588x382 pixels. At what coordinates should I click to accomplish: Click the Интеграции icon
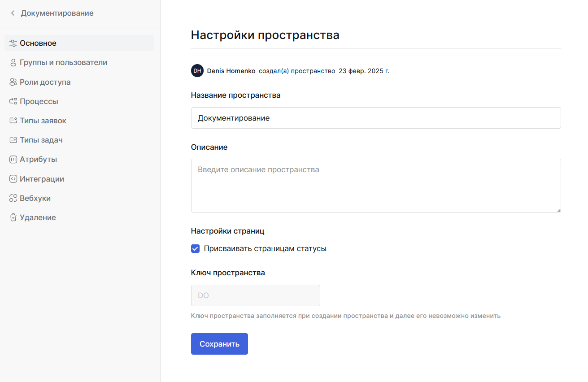click(x=12, y=178)
